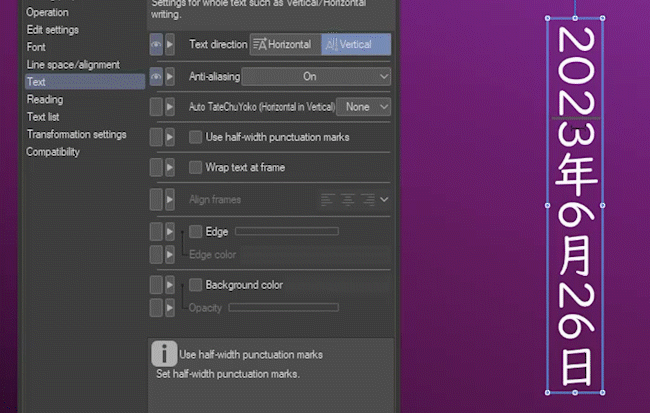Toggle the Anti-aliasing eye icon
Image resolution: width=650 pixels, height=413 pixels.
(x=156, y=76)
